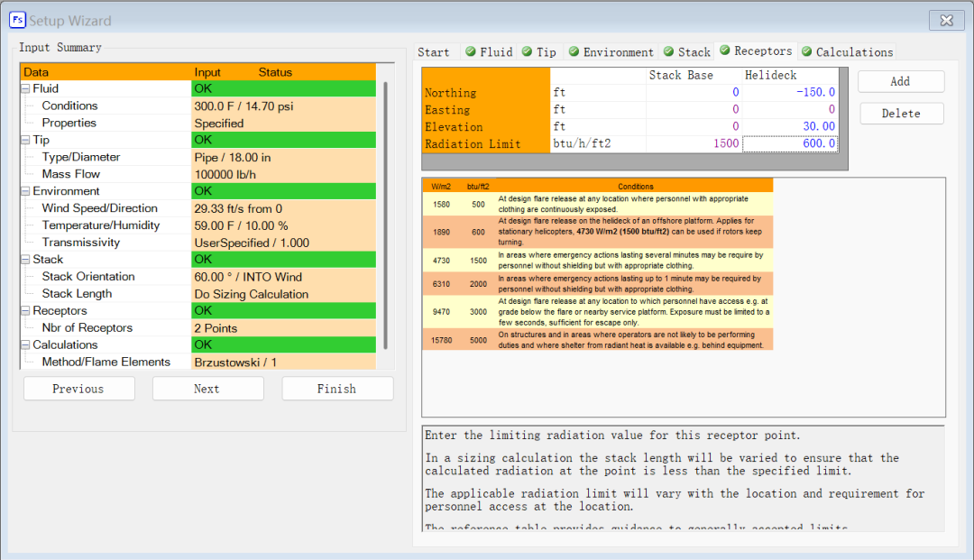Image resolution: width=974 pixels, height=560 pixels.
Task: Select the Conditions row in summary tree
Action: [198, 106]
